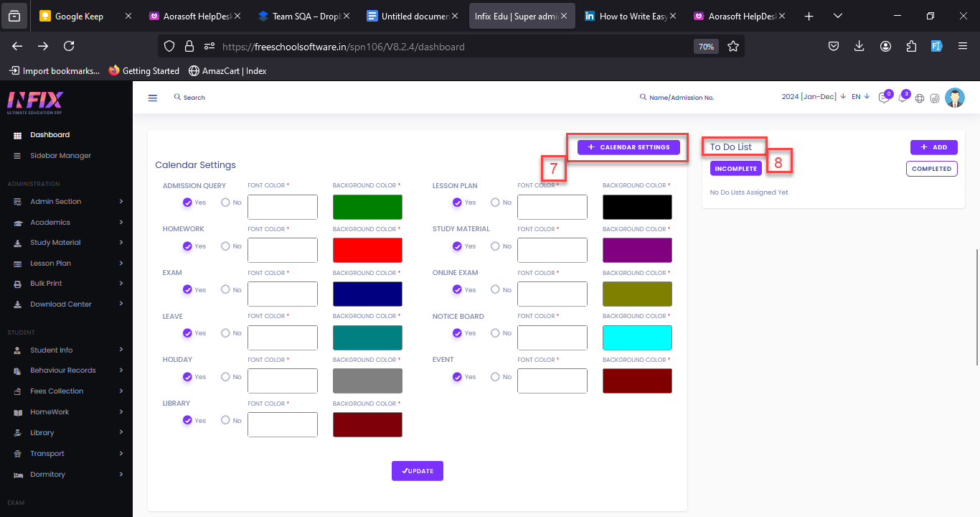Image resolution: width=980 pixels, height=517 pixels.
Task: Expand Academics submenu chevron
Action: click(121, 223)
